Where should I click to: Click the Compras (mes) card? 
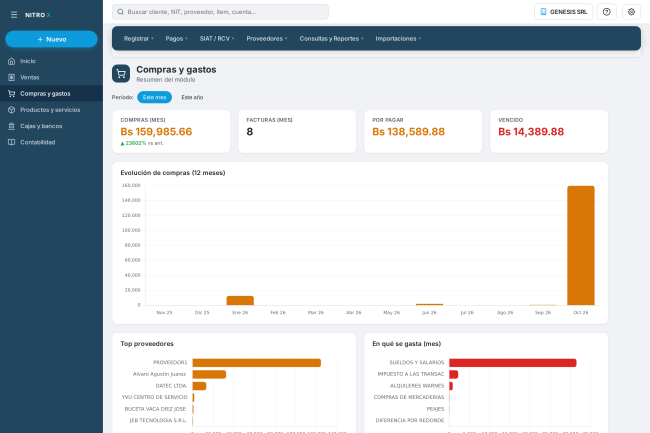(171, 131)
